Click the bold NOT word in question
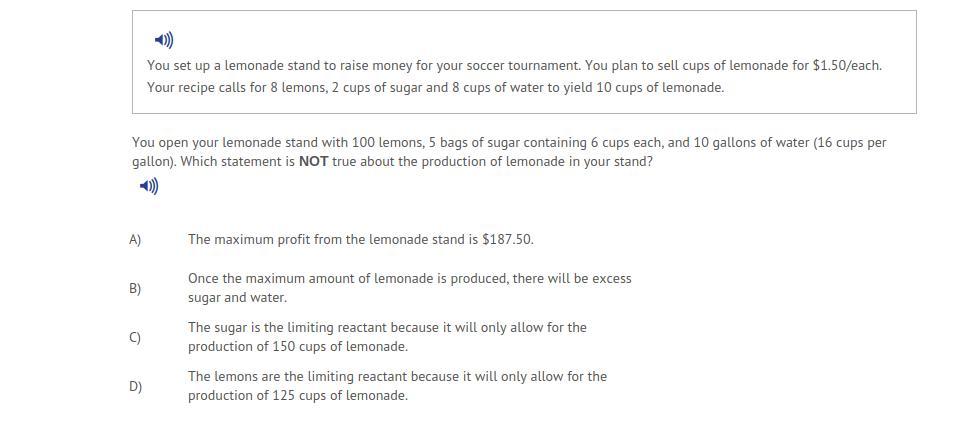This screenshot has width=957, height=428. (x=313, y=162)
